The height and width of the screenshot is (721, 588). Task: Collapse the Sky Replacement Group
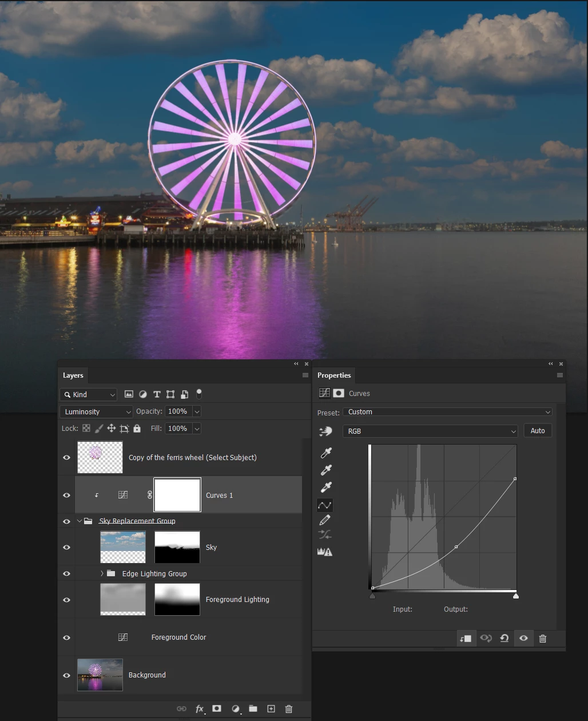[79, 521]
